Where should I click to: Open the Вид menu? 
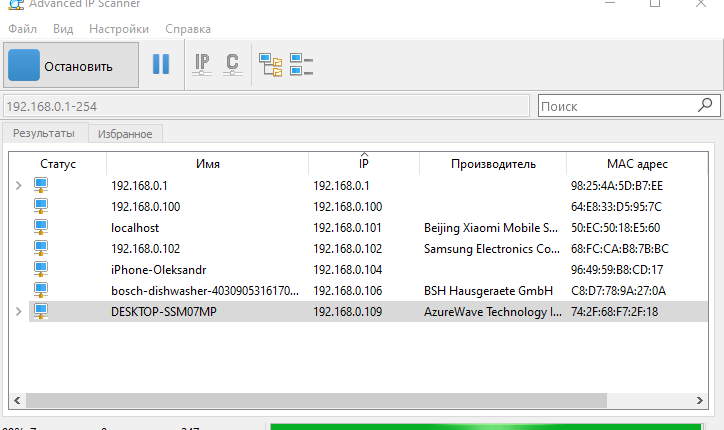(x=63, y=29)
